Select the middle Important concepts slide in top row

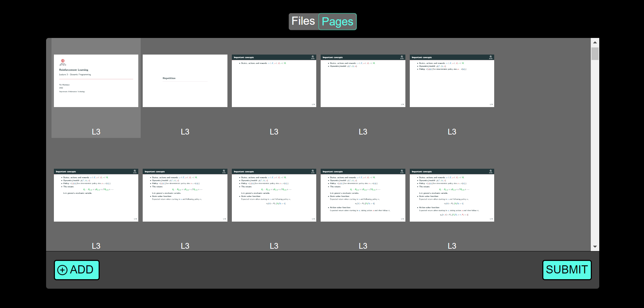pos(363,81)
